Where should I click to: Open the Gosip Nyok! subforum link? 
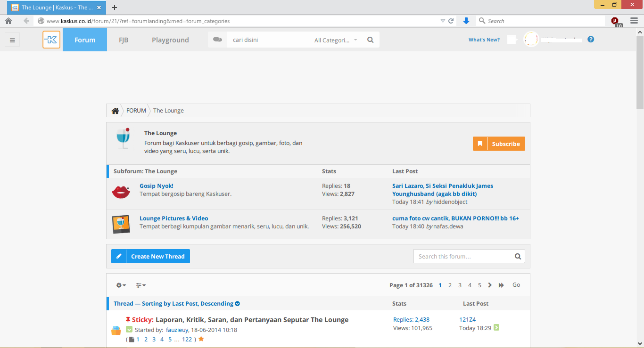click(157, 186)
